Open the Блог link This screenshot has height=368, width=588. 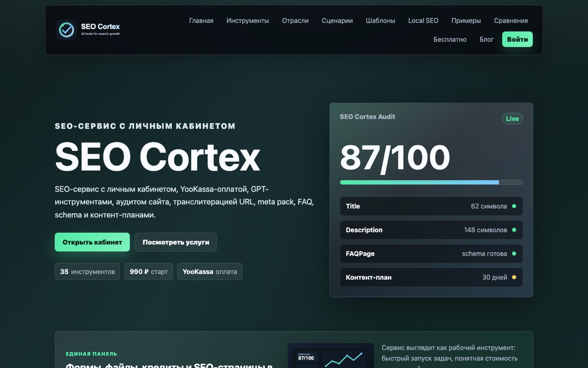tap(486, 40)
